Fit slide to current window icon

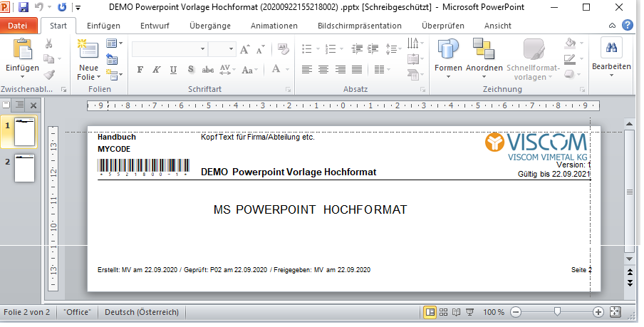point(615,312)
